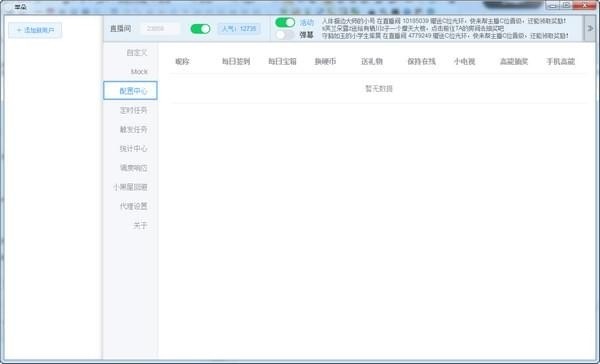The image size is (600, 364).
Task: Click the announcement line mentioning 4779249
Action: point(444,36)
